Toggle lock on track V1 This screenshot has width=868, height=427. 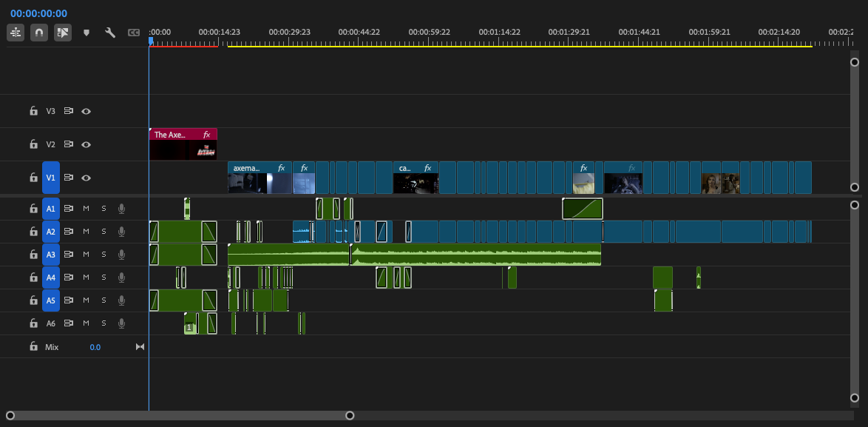click(34, 177)
